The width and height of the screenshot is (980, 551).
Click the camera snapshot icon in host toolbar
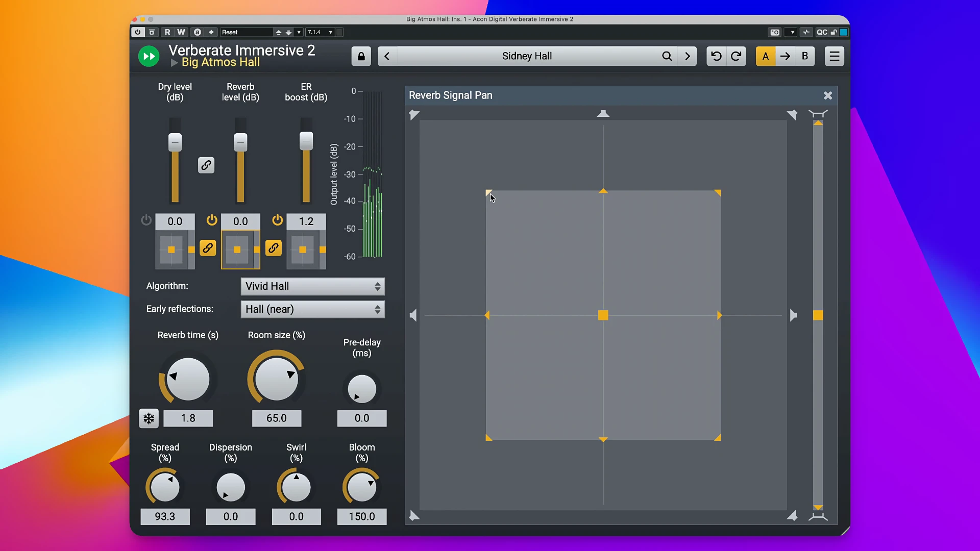pyautogui.click(x=775, y=32)
